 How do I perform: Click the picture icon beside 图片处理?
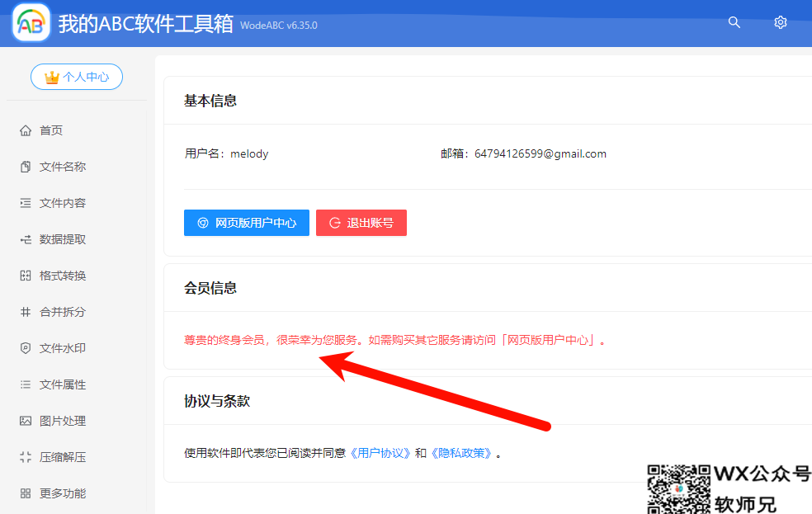point(26,421)
